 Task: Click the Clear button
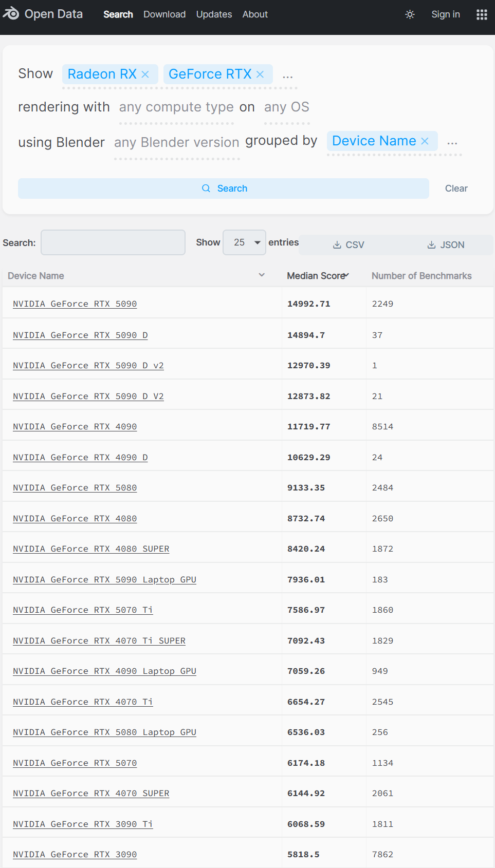[456, 188]
